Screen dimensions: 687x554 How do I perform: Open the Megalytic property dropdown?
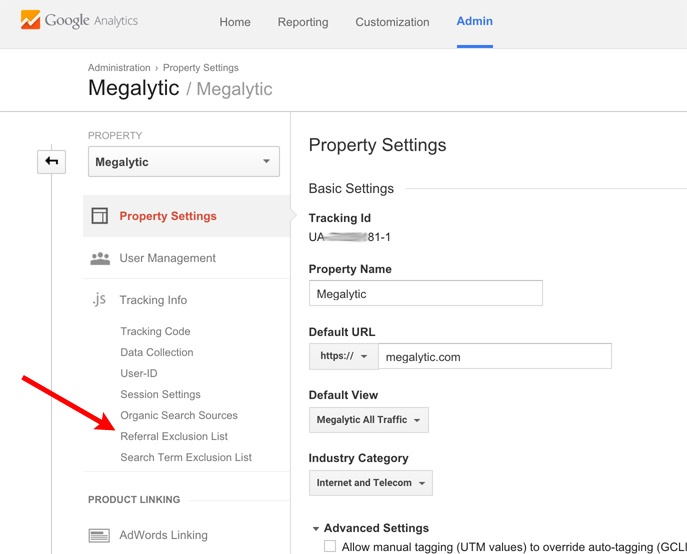(183, 162)
